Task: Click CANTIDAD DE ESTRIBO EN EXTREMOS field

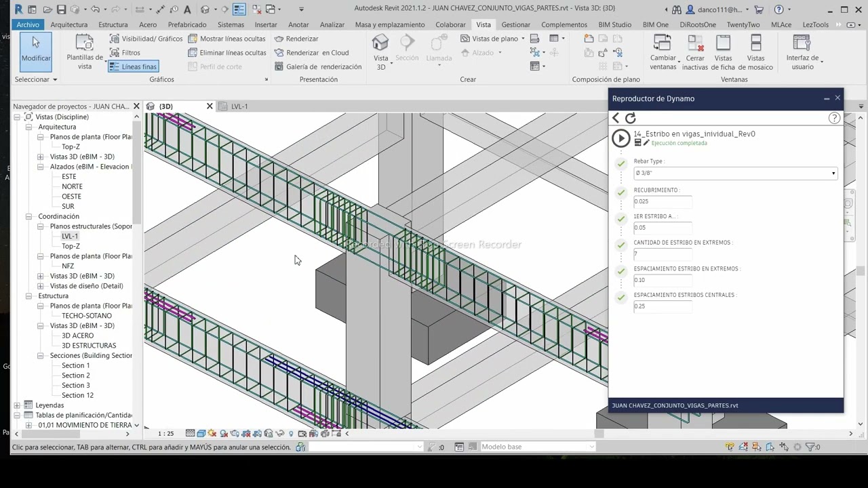Action: pyautogui.click(x=663, y=254)
